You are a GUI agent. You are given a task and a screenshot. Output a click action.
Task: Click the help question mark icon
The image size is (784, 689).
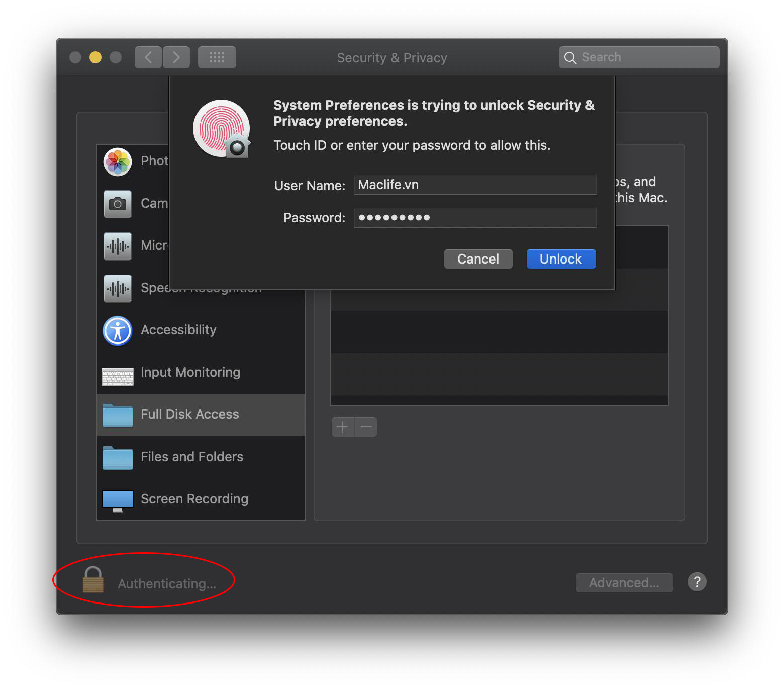click(697, 582)
